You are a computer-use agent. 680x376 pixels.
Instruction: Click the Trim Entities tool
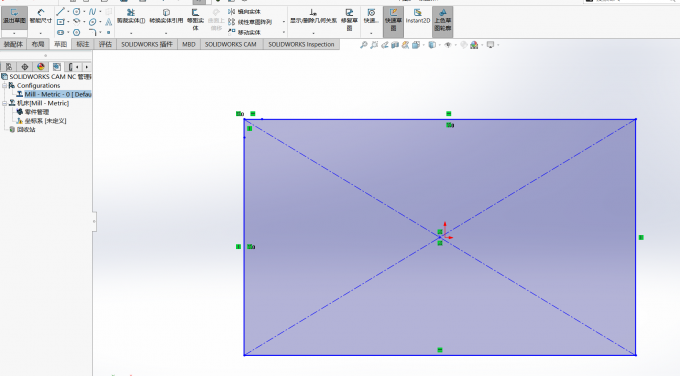pos(131,16)
